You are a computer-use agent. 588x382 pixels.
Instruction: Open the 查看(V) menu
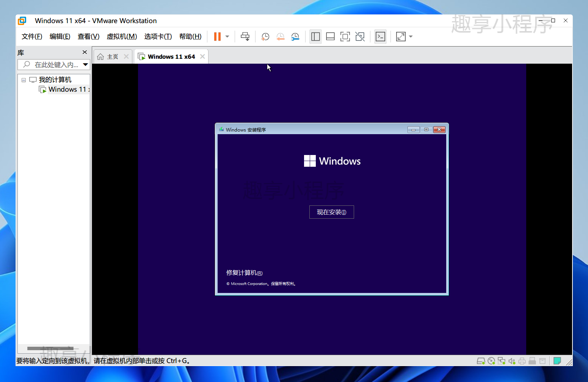(x=88, y=36)
